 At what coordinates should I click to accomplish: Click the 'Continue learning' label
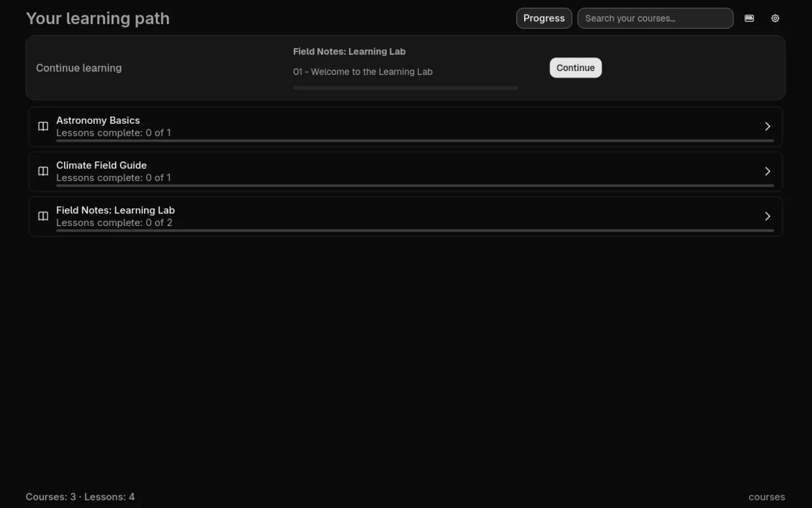pos(79,68)
